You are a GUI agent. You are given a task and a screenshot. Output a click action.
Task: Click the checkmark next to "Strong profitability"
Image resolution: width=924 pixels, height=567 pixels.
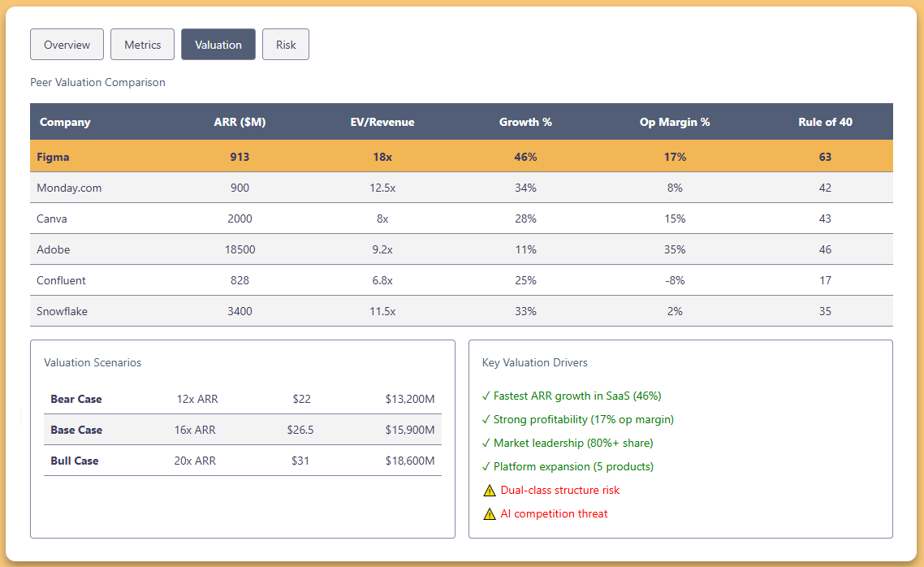click(x=487, y=419)
